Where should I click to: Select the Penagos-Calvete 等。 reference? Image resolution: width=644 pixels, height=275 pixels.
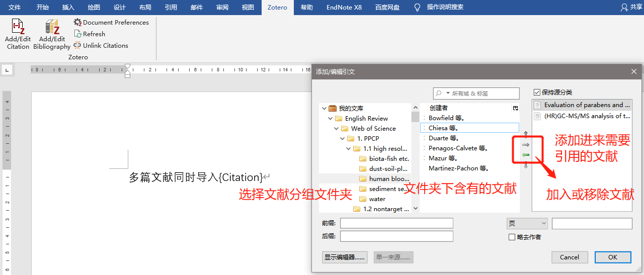tap(469, 148)
